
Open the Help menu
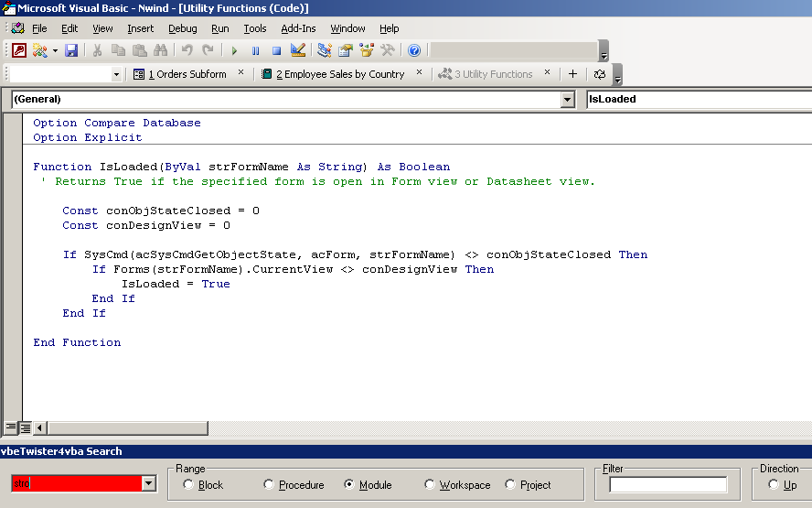pyautogui.click(x=389, y=28)
